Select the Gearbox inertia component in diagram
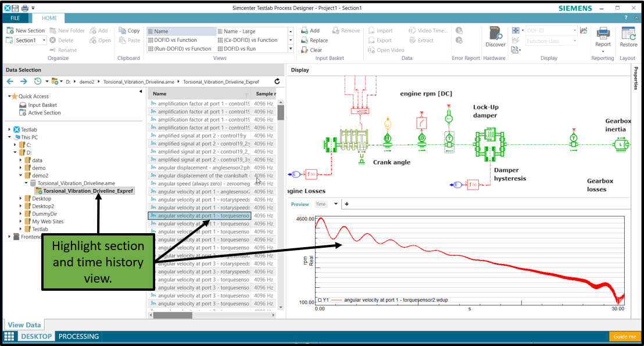 point(621,144)
